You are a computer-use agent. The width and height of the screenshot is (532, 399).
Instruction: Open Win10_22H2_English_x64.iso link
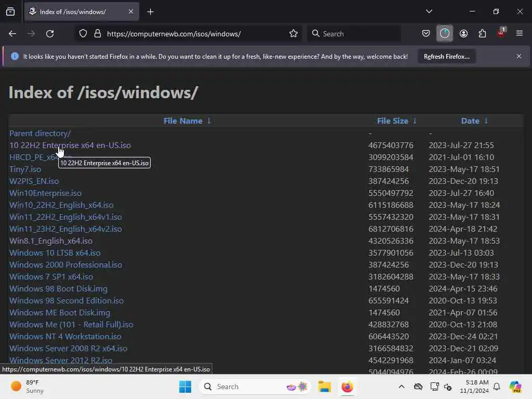click(61, 205)
